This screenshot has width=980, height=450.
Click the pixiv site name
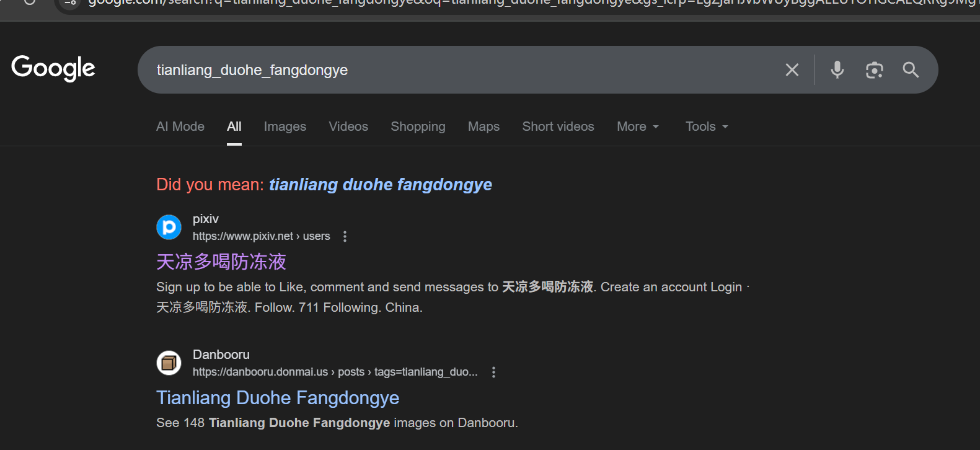206,219
